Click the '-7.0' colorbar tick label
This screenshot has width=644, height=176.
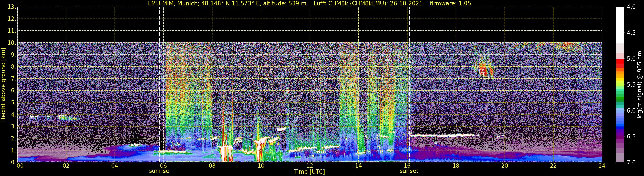tap(630, 162)
